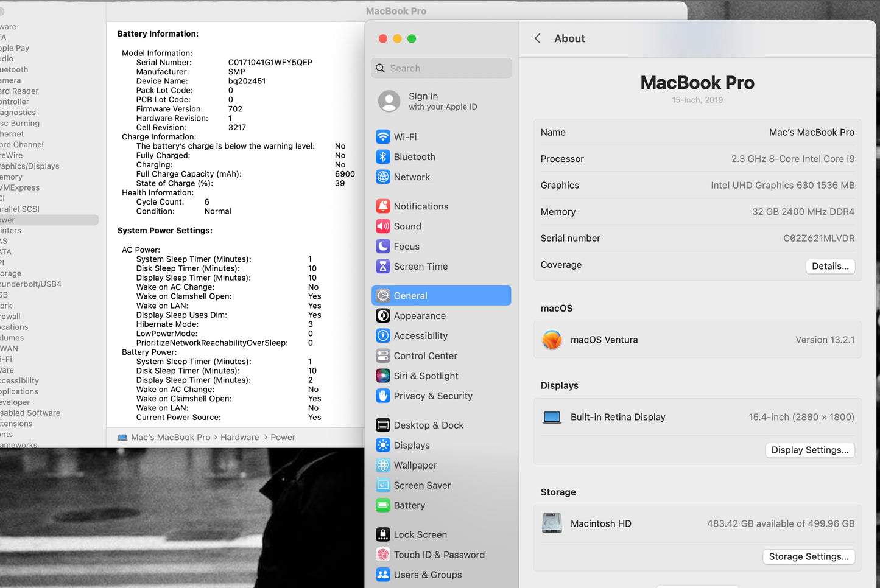Select the Desktop & Dock icon
The height and width of the screenshot is (588, 880).
382,425
